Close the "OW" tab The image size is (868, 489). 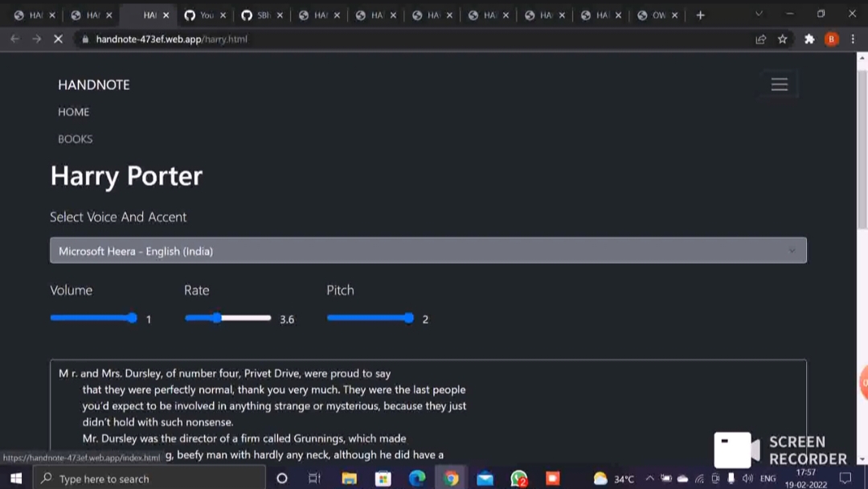(675, 15)
